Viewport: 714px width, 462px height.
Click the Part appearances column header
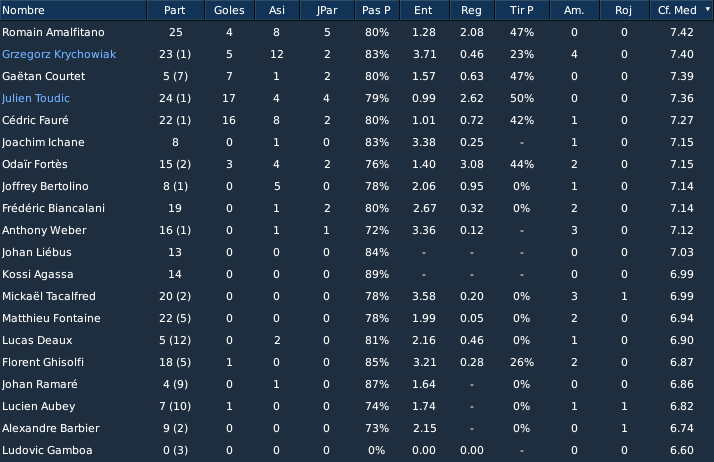(175, 10)
